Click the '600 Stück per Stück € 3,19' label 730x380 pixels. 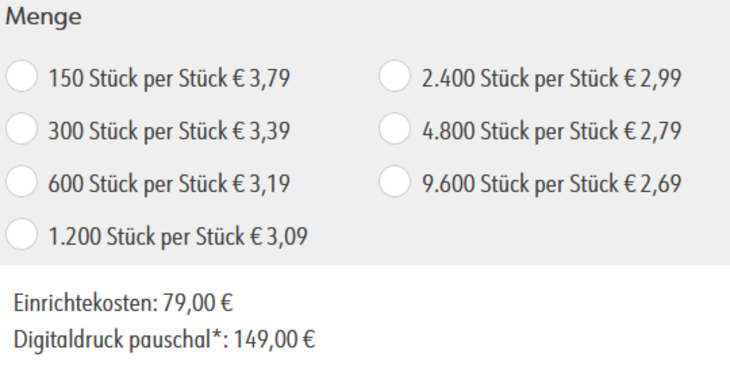pyautogui.click(x=169, y=183)
